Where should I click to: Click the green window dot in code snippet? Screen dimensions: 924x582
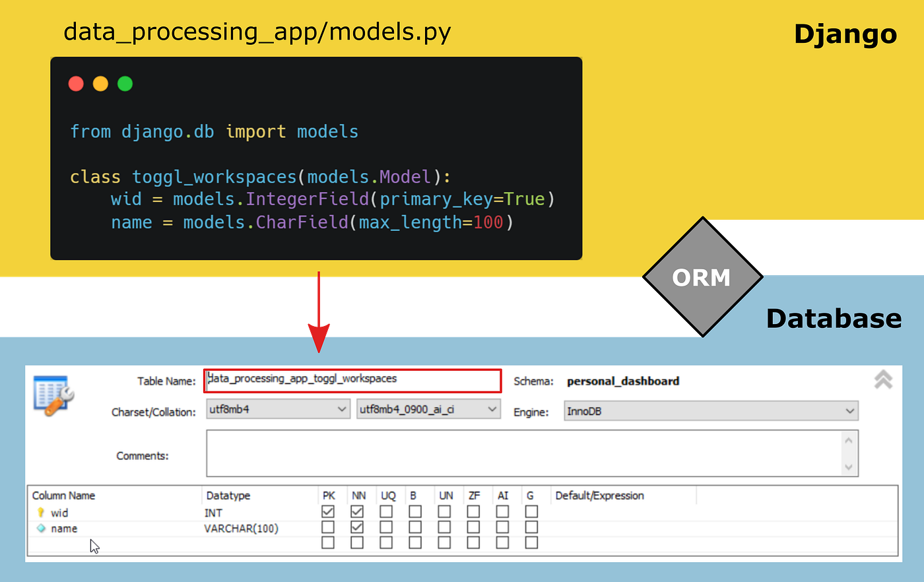click(125, 84)
